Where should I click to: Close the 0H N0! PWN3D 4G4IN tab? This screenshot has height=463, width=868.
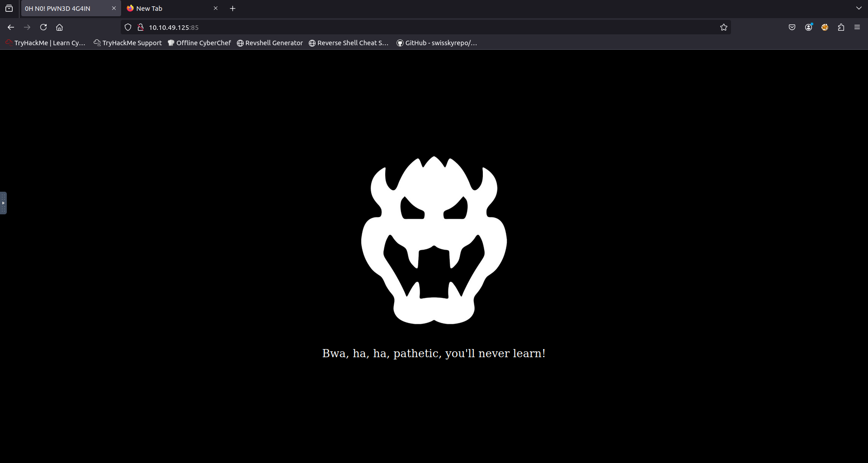114,8
